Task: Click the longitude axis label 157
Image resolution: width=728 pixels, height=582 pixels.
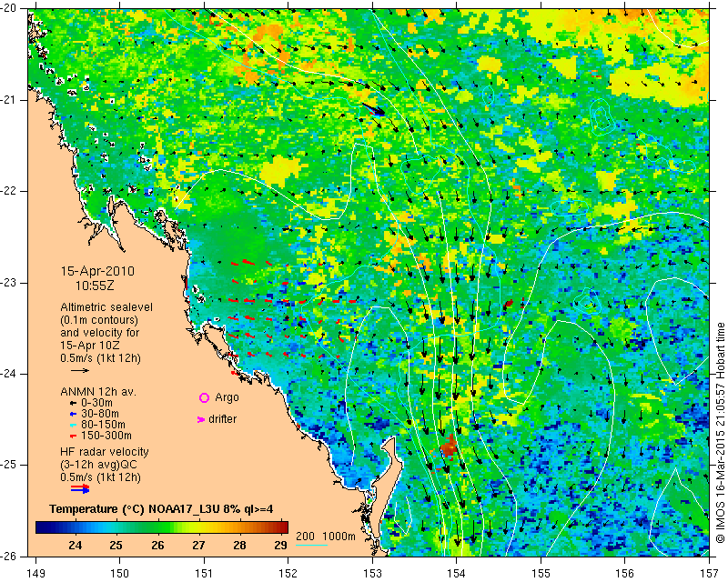Action: tap(710, 574)
